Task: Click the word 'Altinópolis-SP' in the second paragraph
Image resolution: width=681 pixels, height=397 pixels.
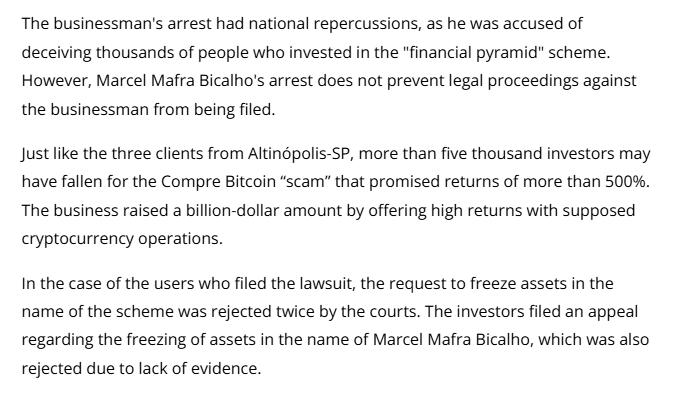Action: tap(298, 154)
